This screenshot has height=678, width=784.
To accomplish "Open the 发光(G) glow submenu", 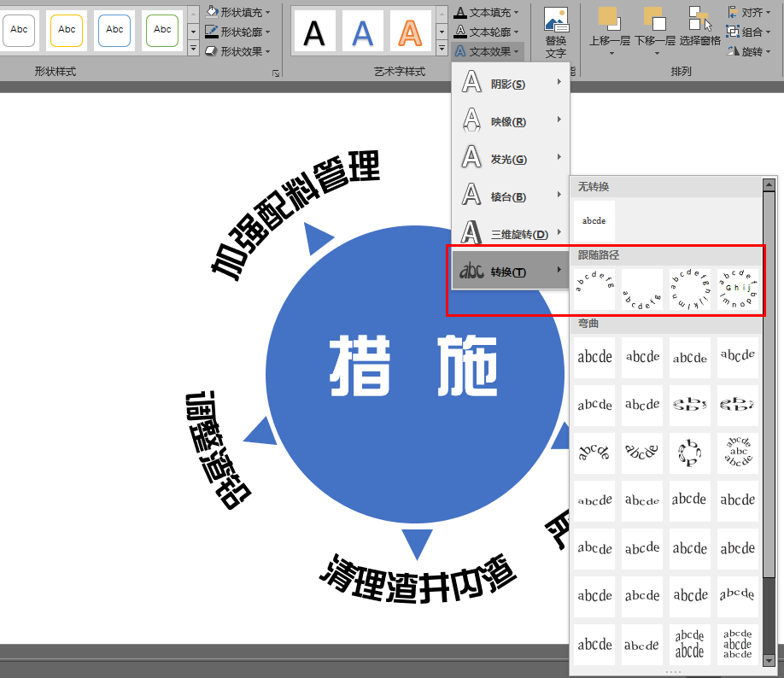I will (511, 159).
